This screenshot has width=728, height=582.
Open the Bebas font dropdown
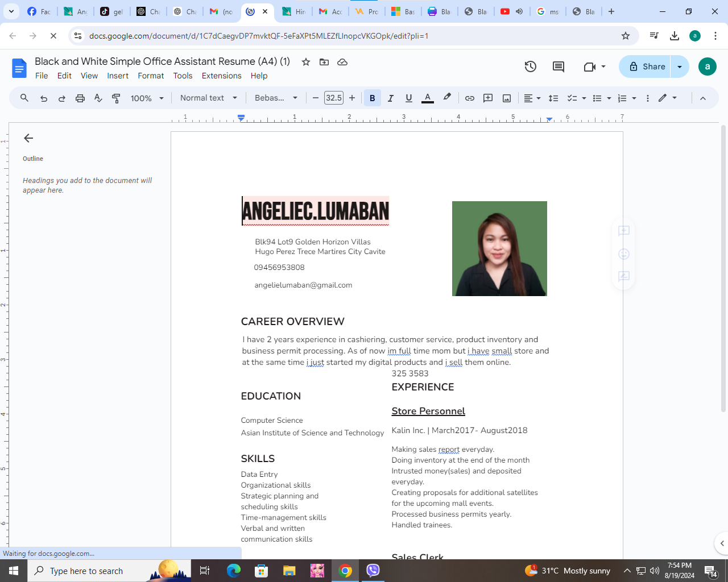(x=276, y=98)
